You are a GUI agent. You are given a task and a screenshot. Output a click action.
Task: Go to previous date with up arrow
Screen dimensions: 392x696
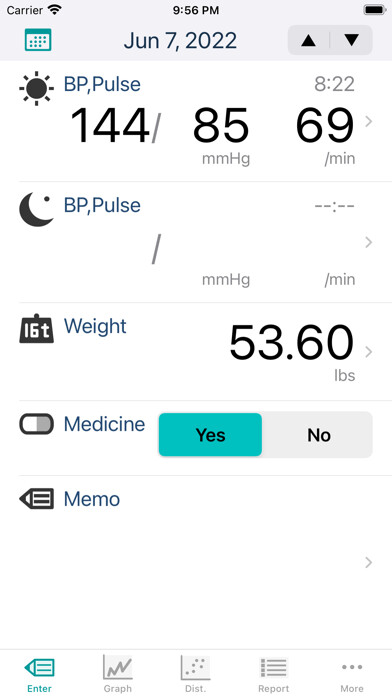(x=309, y=40)
